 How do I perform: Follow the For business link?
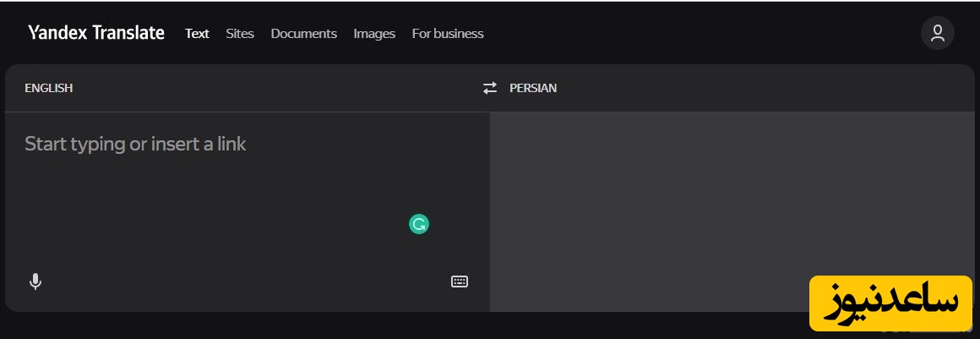click(447, 34)
